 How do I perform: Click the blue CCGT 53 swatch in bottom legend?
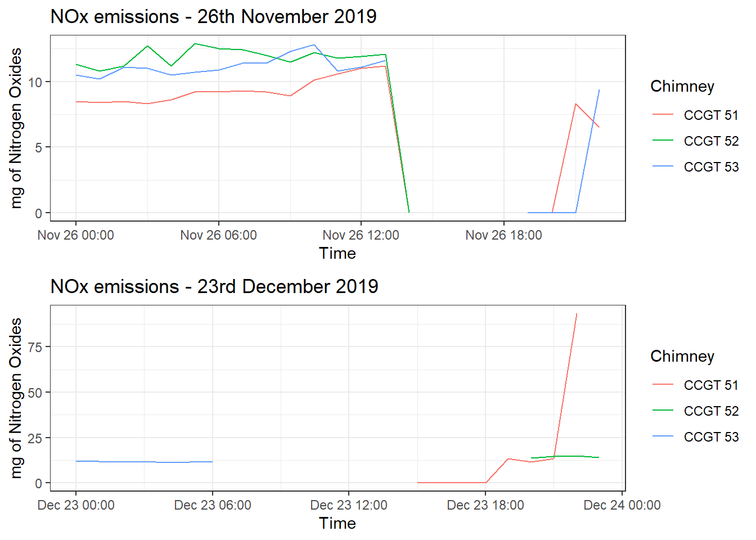(663, 436)
